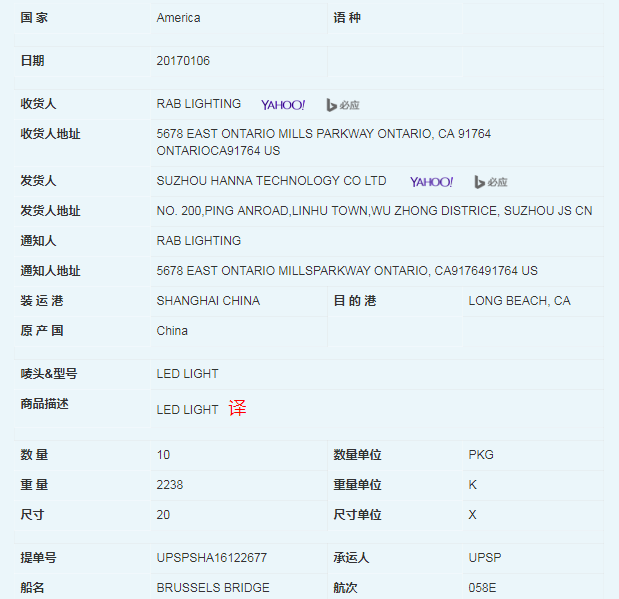The width and height of the screenshot is (619, 599).
Task: Select destination port LONG BEACH, CA
Action: [x=519, y=301]
